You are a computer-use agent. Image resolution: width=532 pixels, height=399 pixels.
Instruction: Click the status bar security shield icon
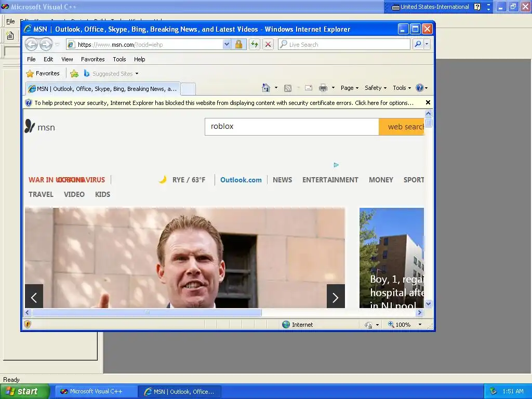click(x=28, y=324)
